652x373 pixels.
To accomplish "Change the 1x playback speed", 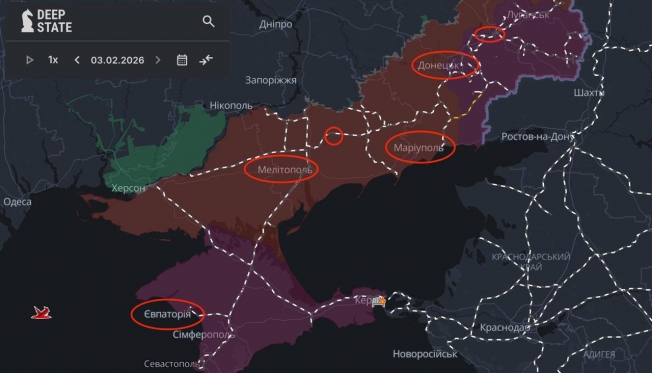I will click(x=53, y=60).
